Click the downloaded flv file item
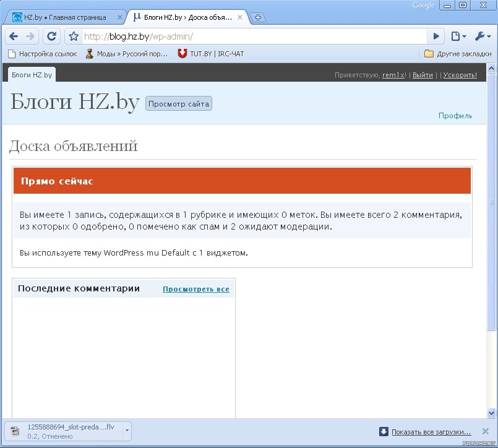The height and width of the screenshot is (448, 498). coord(64,431)
